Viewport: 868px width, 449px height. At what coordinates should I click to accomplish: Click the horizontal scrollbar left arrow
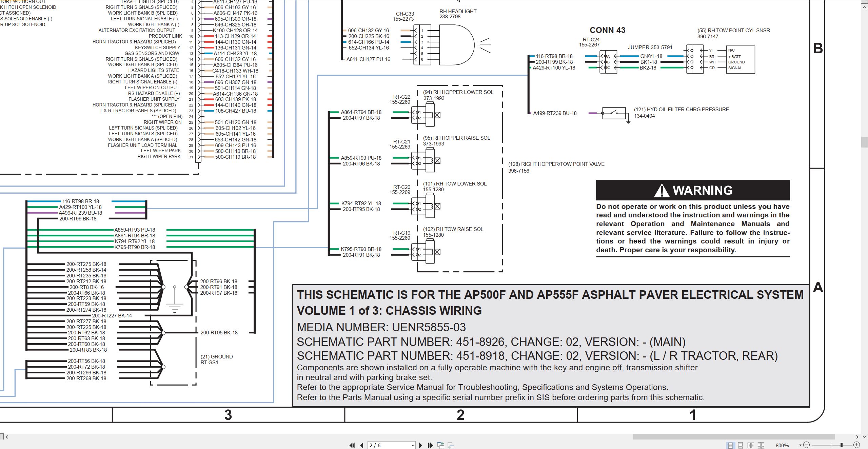pos(7,436)
